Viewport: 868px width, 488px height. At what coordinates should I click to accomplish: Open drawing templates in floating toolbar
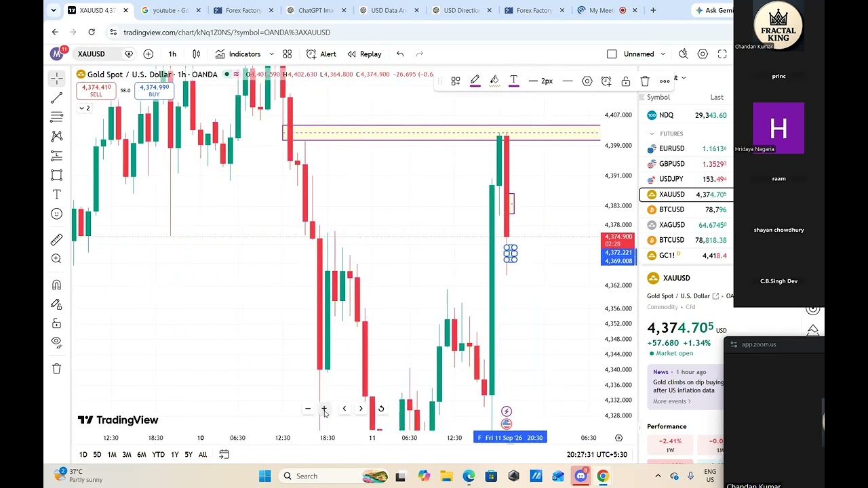point(456,81)
